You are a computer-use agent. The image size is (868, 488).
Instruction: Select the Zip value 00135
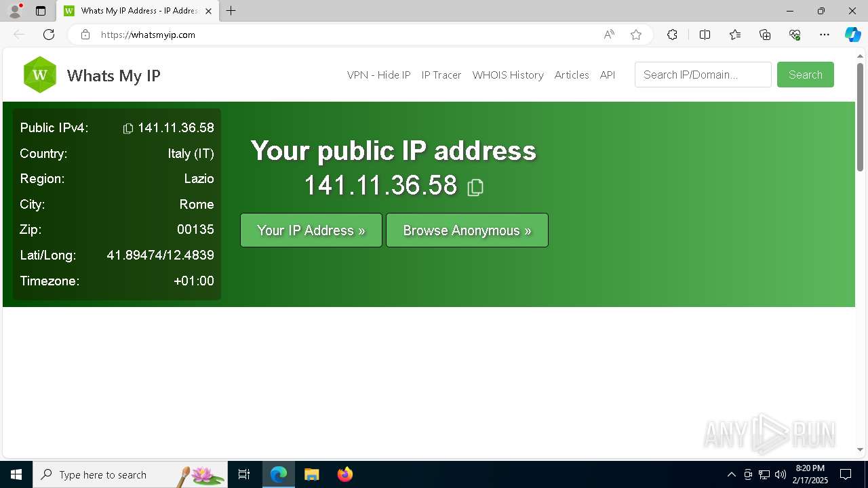(x=195, y=230)
